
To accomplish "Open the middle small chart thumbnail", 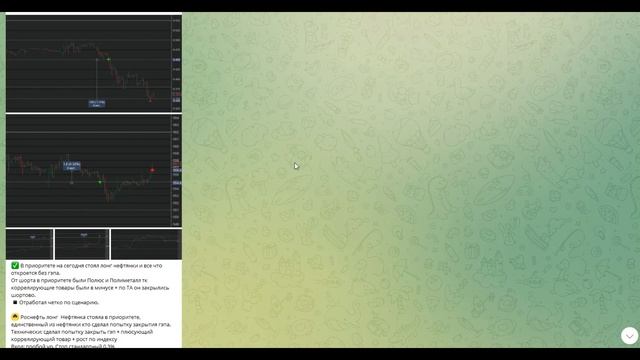I will (x=82, y=244).
